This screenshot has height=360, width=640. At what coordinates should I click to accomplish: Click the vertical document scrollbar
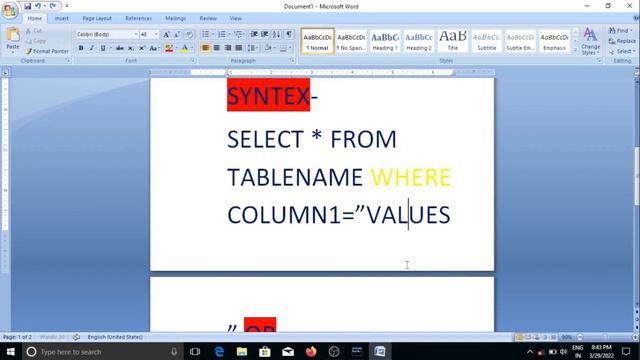(x=636, y=176)
